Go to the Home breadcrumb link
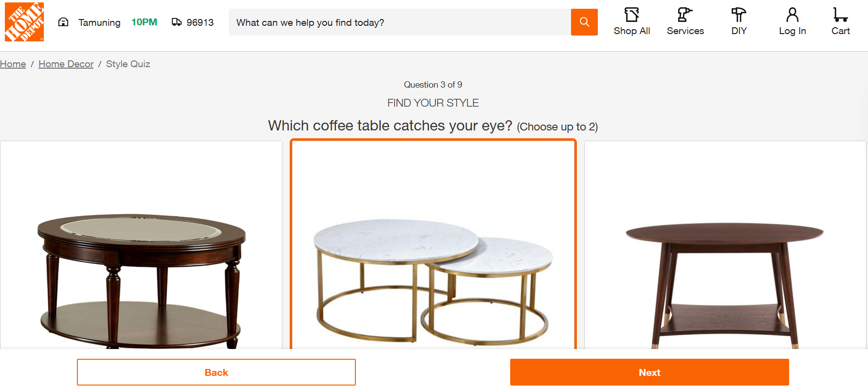This screenshot has width=868, height=387. (x=13, y=64)
